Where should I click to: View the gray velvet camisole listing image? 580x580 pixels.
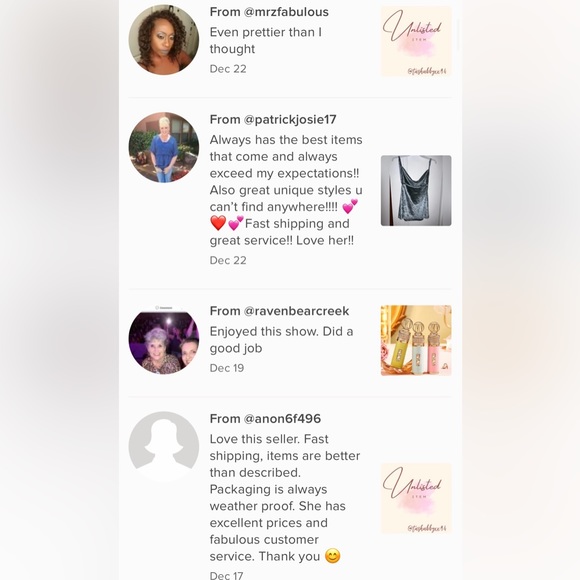(x=416, y=190)
